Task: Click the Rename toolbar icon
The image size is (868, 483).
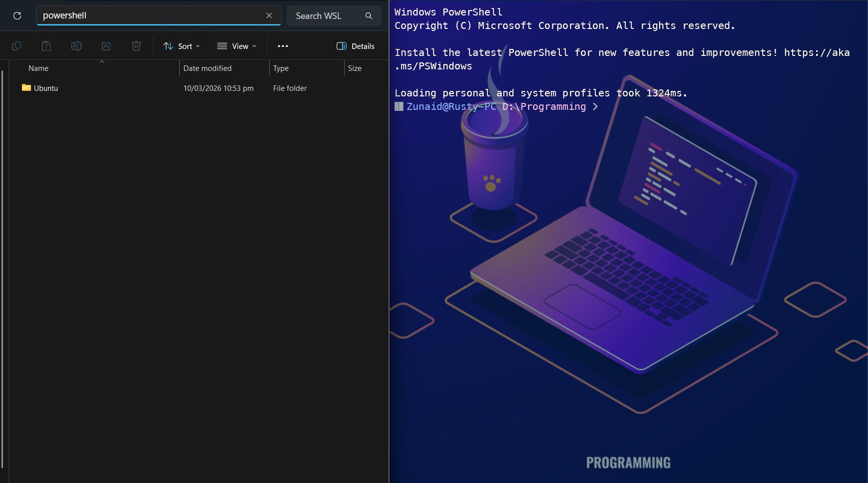Action: coord(76,46)
